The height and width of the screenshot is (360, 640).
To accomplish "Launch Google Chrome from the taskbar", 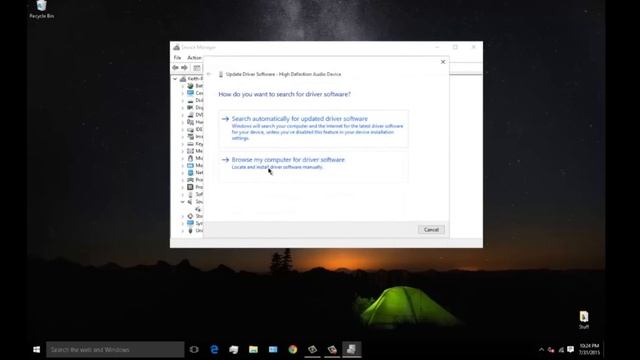I will pos(293,349).
